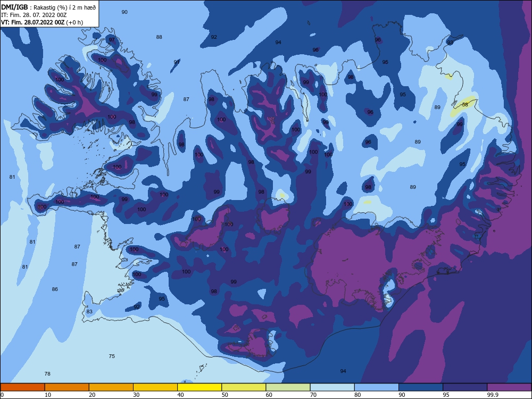Pick the yellow-green 50–60 legend swatch
The image size is (532, 399).
244,387
